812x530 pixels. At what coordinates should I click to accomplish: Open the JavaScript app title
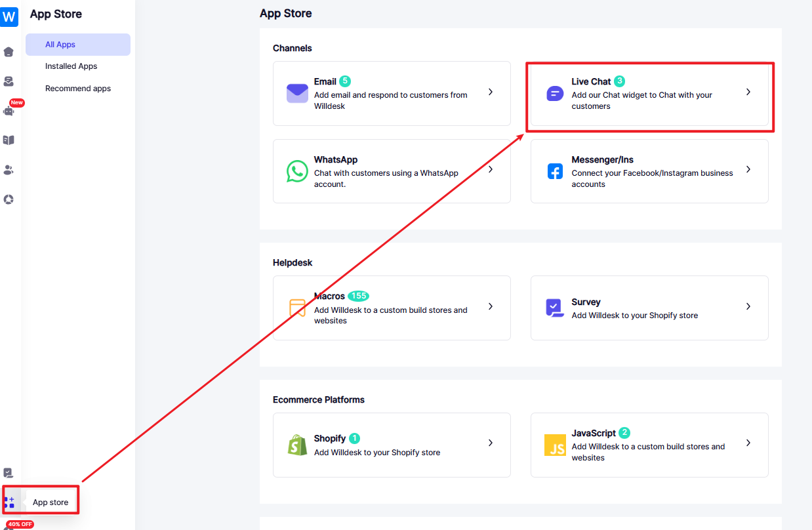click(594, 433)
